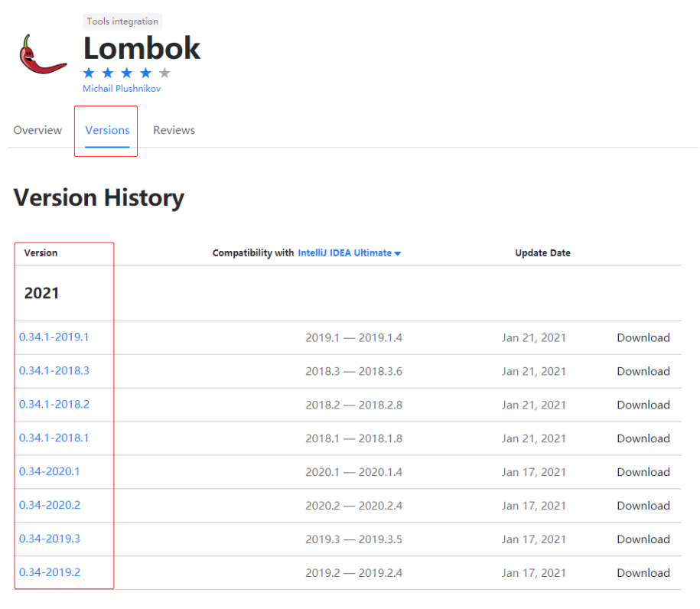Click the Jan 17, 2021 date for 0.34-2020.1
700x609 pixels.
pos(533,472)
